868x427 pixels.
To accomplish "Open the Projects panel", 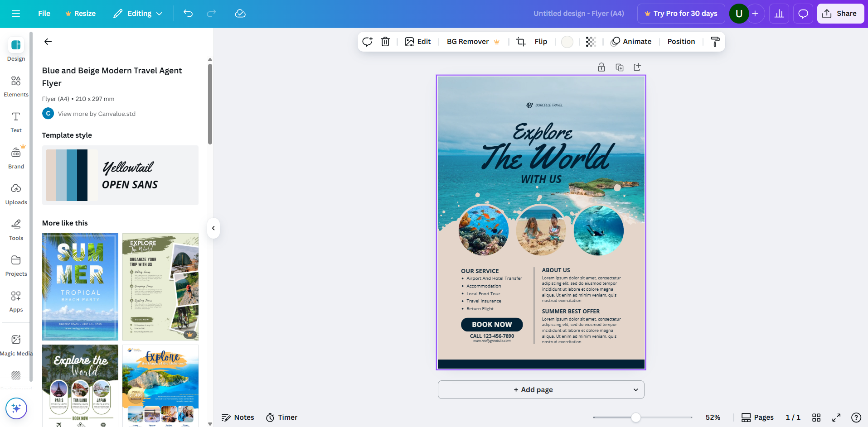I will click(16, 265).
